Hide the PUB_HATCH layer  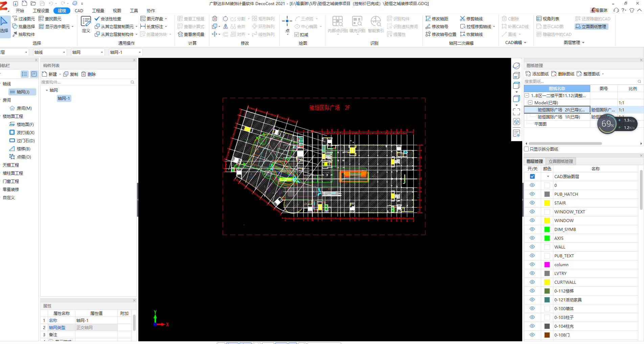coord(532,194)
